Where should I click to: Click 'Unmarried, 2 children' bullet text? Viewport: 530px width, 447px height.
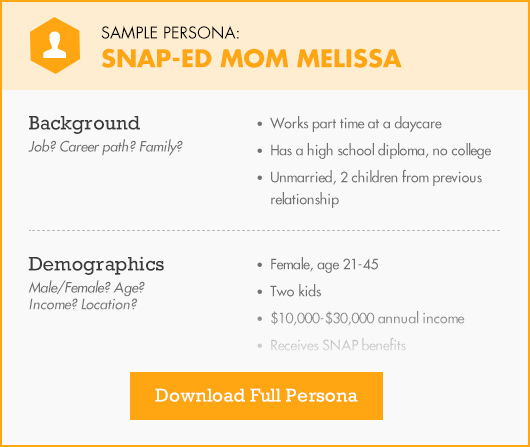[x=376, y=178]
